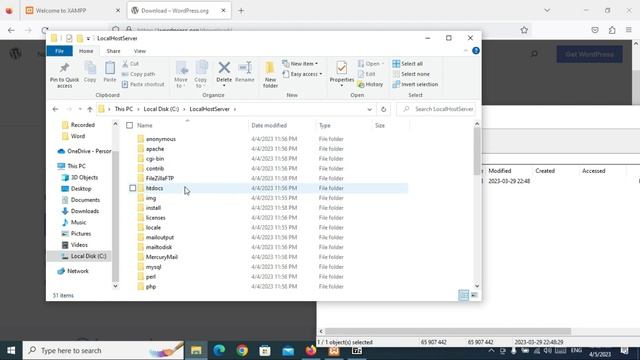
Task: Click file list vertical scrollbar thumb
Action: (x=477, y=151)
